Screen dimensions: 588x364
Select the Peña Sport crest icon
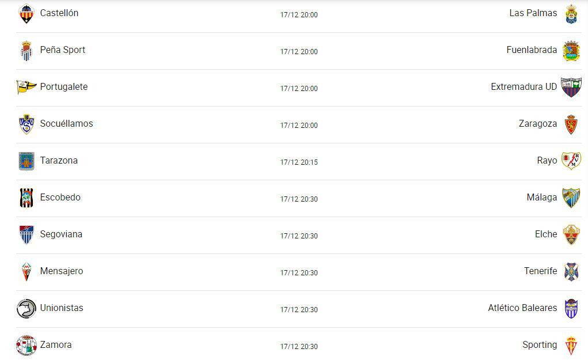coord(26,51)
